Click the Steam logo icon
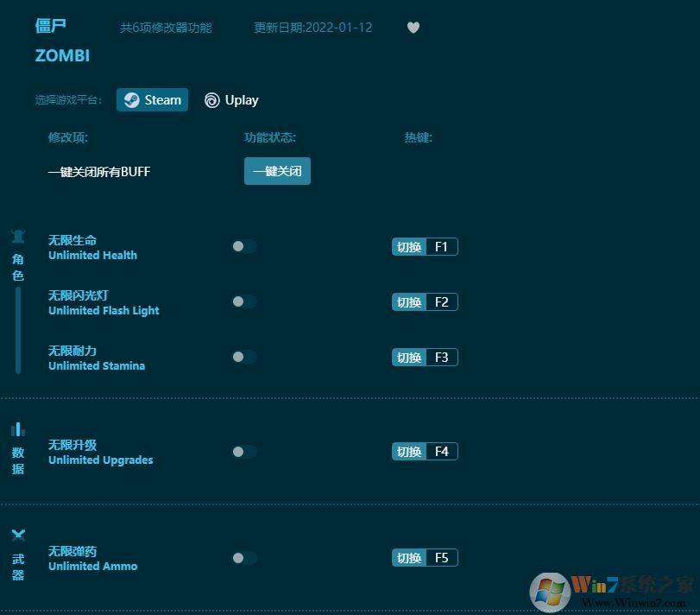The height and width of the screenshot is (615, 700). coord(131,99)
